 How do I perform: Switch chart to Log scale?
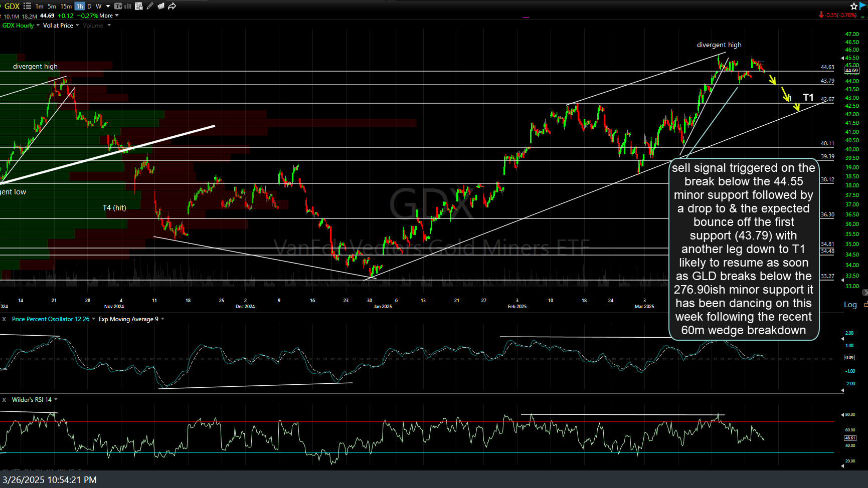[850, 304]
